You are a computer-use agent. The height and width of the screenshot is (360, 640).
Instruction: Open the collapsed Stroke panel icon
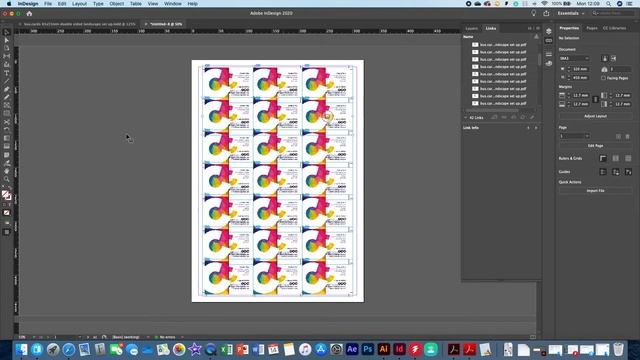pyautogui.click(x=549, y=53)
